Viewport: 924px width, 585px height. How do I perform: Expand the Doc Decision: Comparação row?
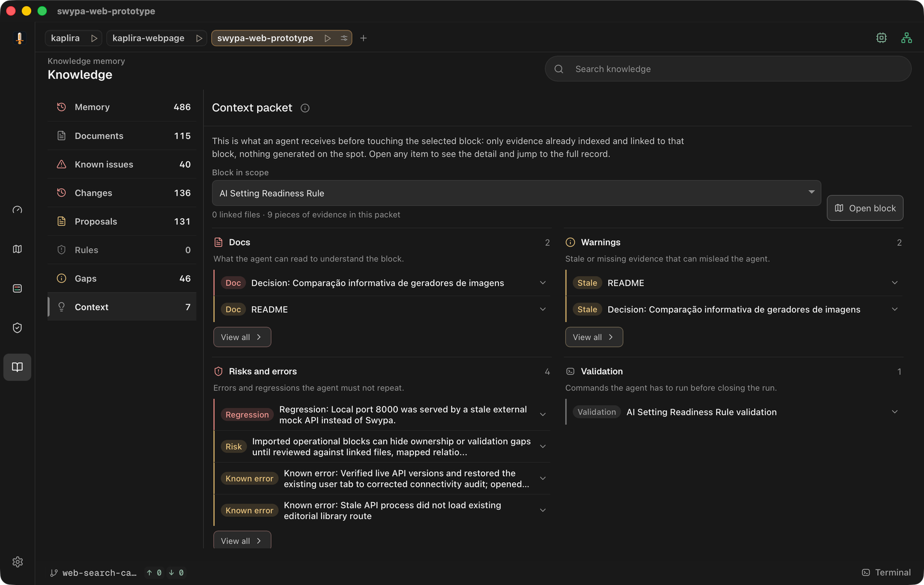[381, 283]
